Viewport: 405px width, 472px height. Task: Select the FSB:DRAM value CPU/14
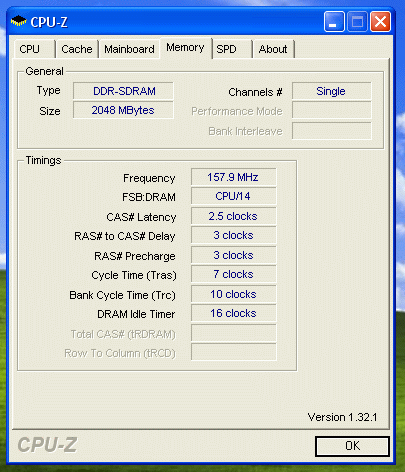coord(233,196)
